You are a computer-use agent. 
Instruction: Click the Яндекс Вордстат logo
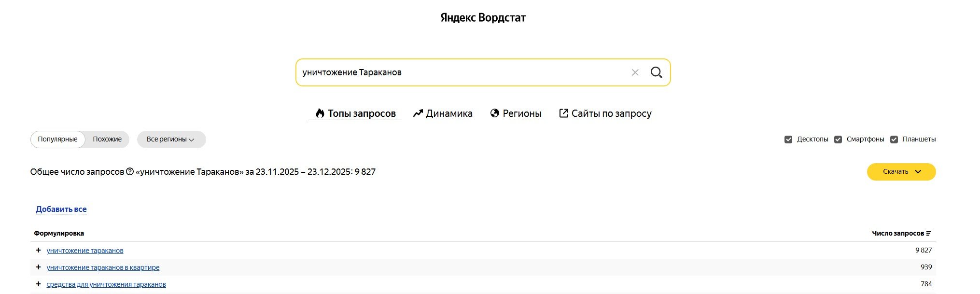[483, 18]
